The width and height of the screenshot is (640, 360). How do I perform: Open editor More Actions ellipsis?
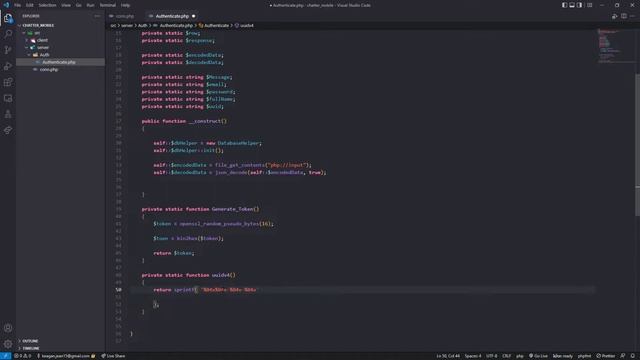pyautogui.click(x=632, y=16)
